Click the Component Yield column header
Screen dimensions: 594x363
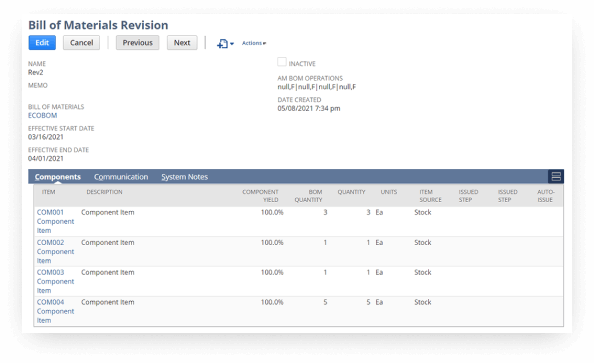pyautogui.click(x=260, y=196)
